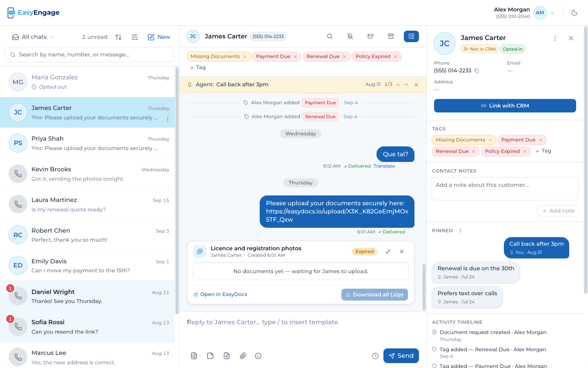Open the chat filter sliders icon
Image resolution: width=588 pixels, height=368 pixels.
coord(135,37)
